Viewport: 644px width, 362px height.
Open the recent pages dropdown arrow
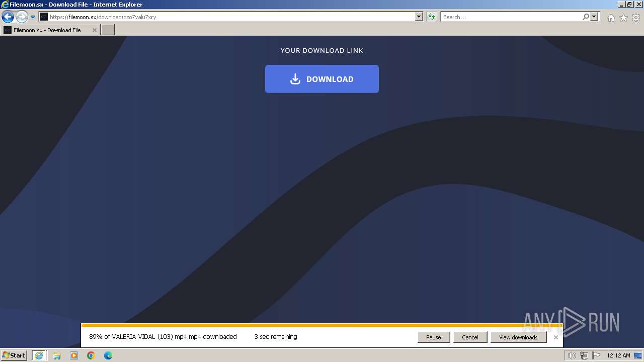[x=33, y=17]
